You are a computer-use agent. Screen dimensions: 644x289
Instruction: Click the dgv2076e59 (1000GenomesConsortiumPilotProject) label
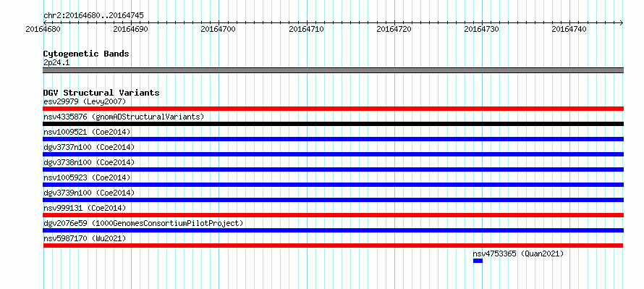(143, 223)
